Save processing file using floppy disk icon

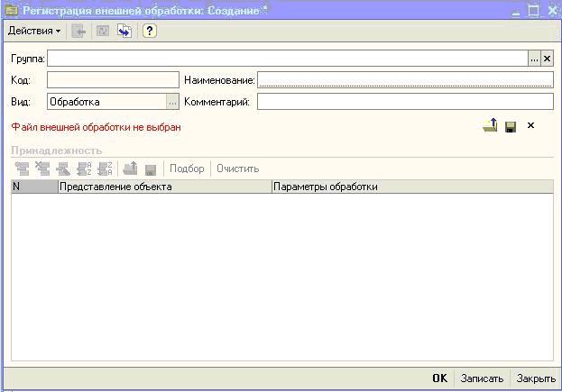tap(511, 126)
